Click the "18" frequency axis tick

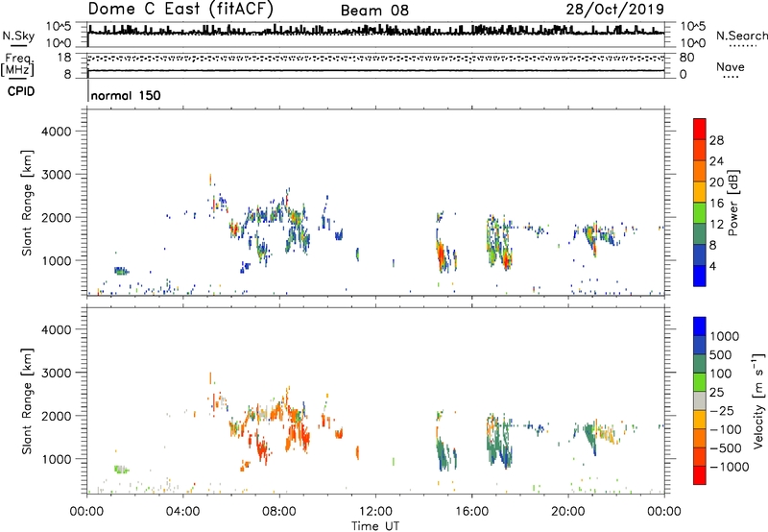(64, 58)
